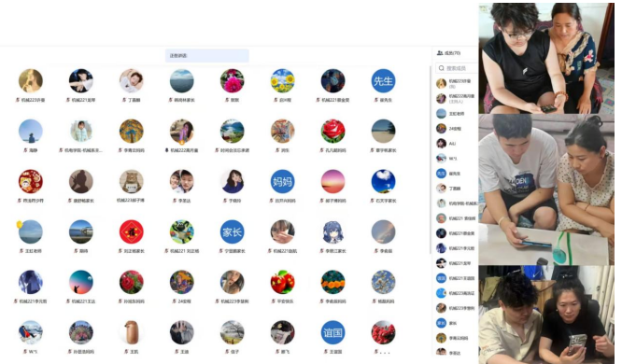The width and height of the screenshot is (622, 364).
Task: Select the large blue 家长 avatar tile
Action: pyautogui.click(x=232, y=232)
